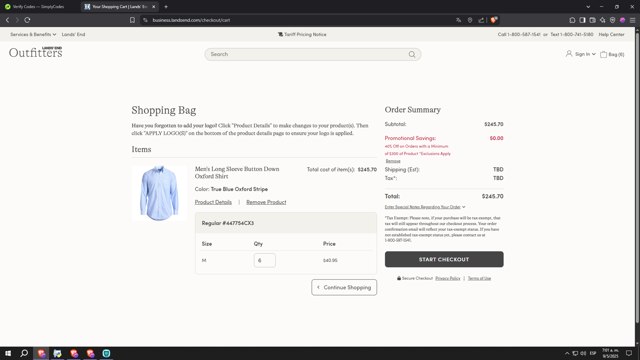
Task: Toggle the browser sidebar panel icon
Action: point(582,20)
